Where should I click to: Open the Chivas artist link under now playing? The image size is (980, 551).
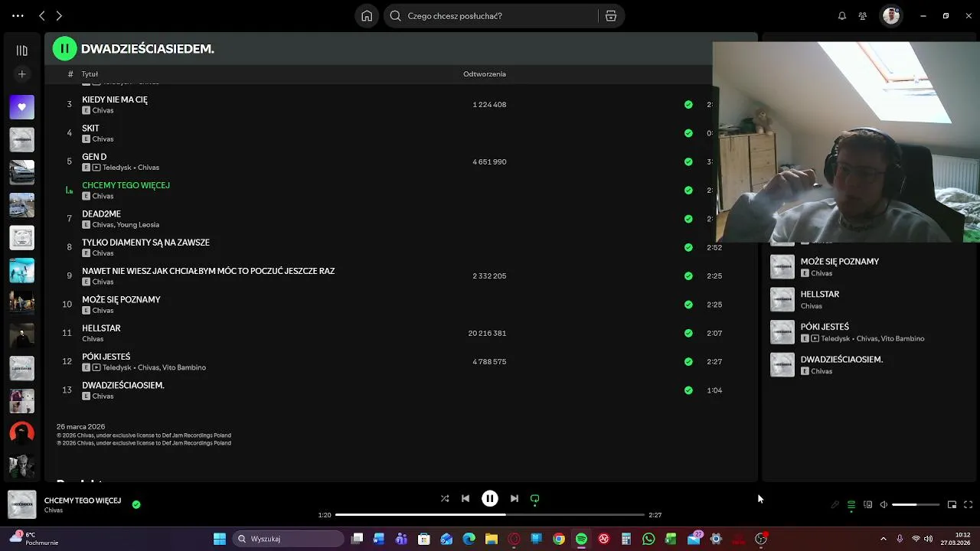(x=54, y=510)
